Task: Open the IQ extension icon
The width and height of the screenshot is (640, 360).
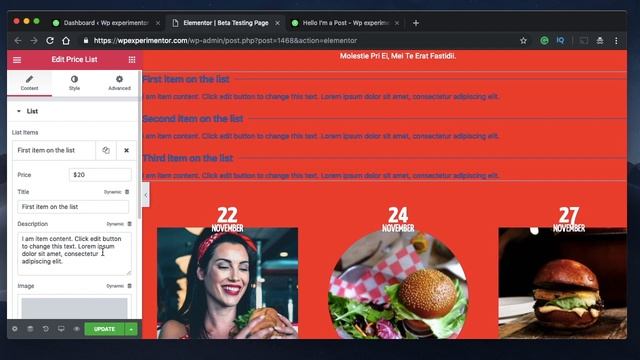Action: [x=560, y=40]
